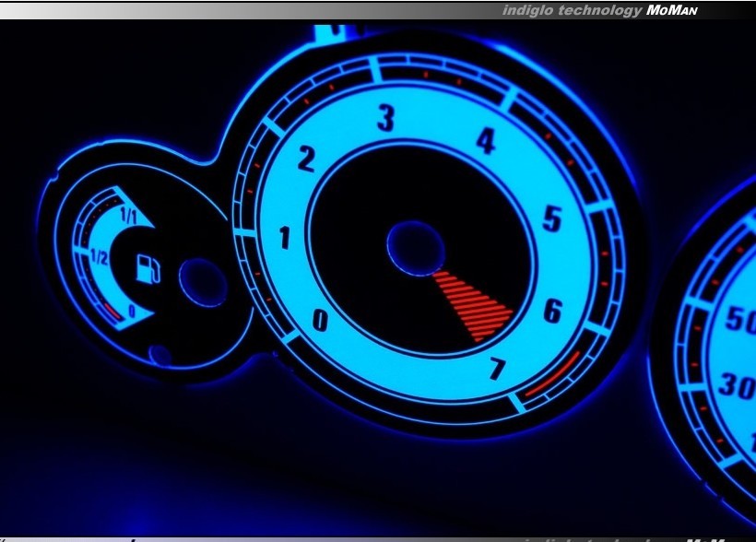
Task: Click the red redline arc near 7
Action: point(551,374)
